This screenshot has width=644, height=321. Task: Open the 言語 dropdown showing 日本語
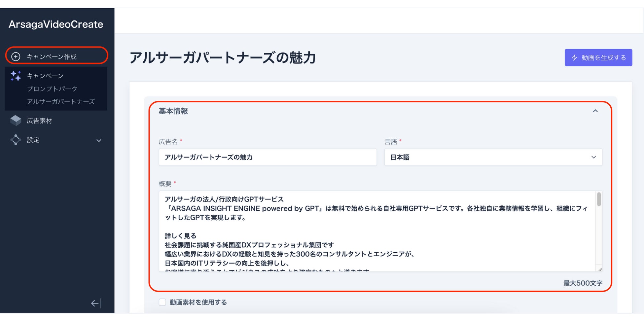coord(493,157)
